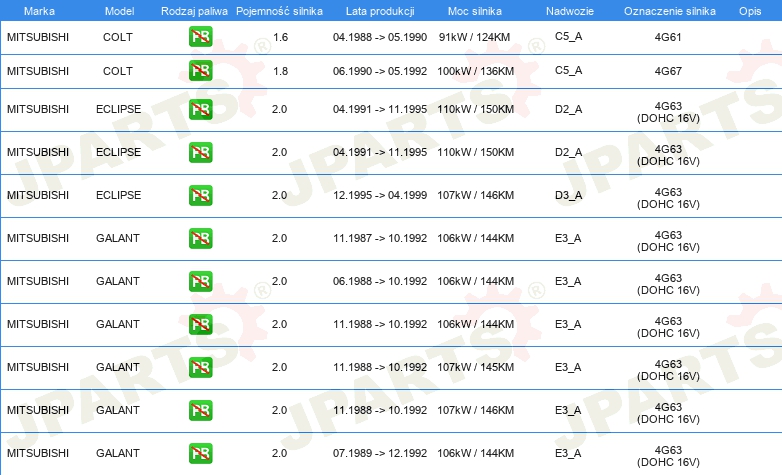Click MITSUBISHI in the 4G67 row

tap(38, 71)
